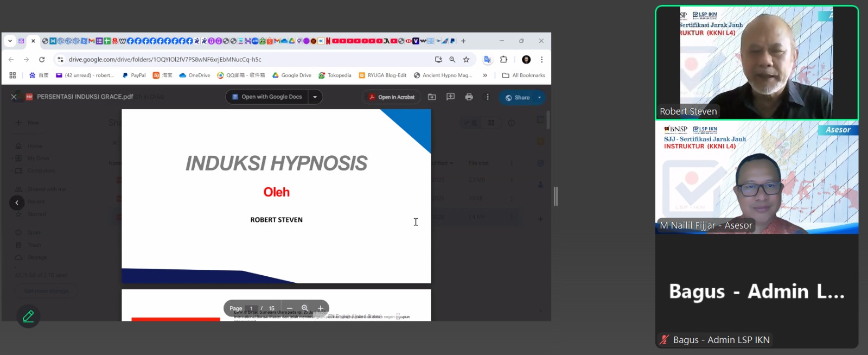Click the magnifier reset zoom icon
The image size is (868, 355).
pos(305,308)
